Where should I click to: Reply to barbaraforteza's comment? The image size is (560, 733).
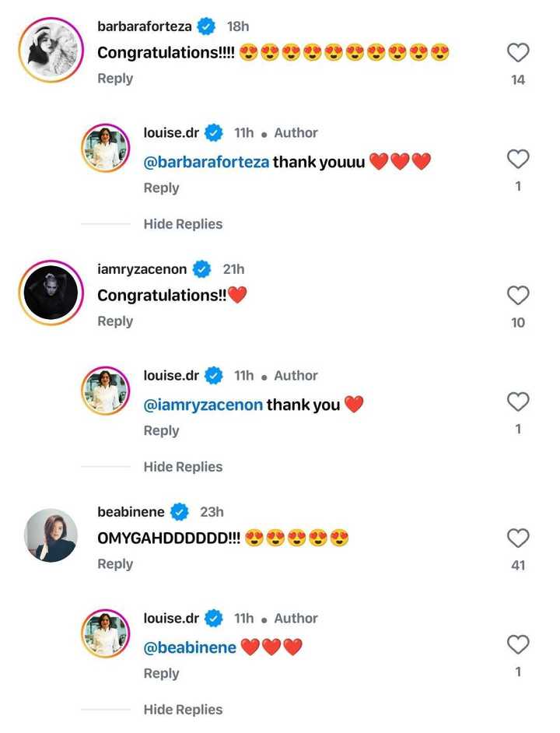pyautogui.click(x=115, y=78)
